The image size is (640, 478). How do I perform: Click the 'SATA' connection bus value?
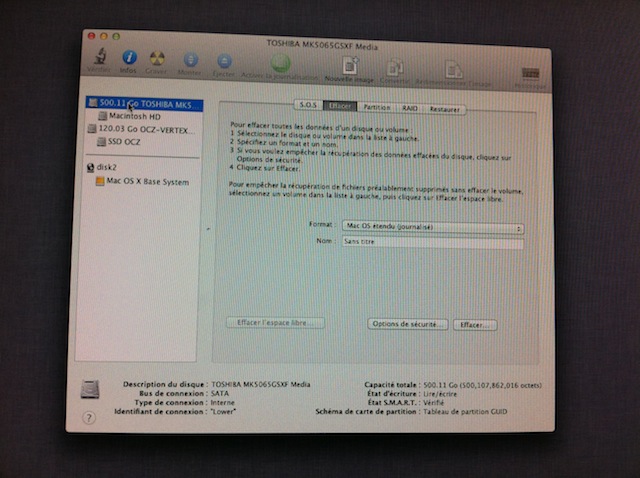220,394
